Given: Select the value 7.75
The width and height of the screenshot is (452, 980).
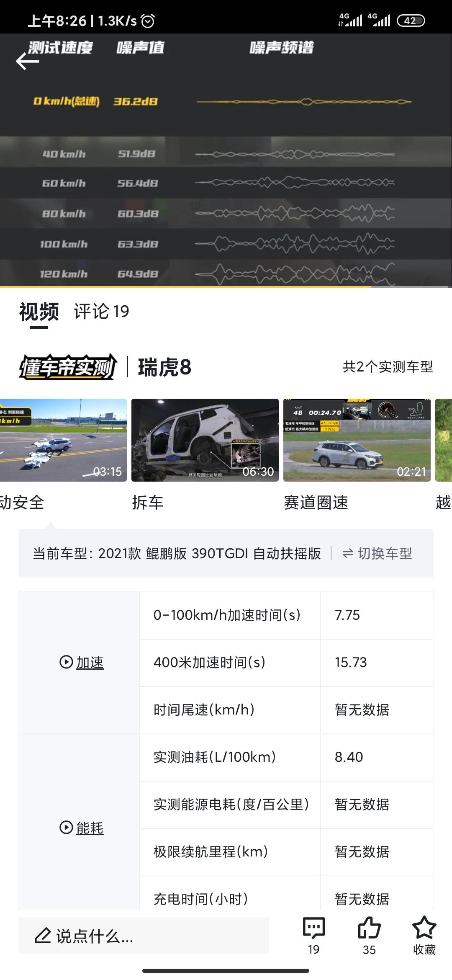Looking at the screenshot, I should tap(347, 615).
